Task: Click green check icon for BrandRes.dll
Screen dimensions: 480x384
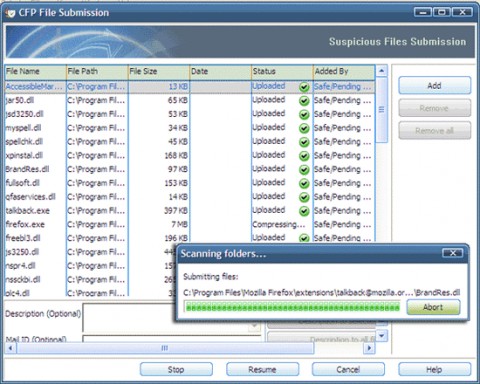Action: click(304, 170)
